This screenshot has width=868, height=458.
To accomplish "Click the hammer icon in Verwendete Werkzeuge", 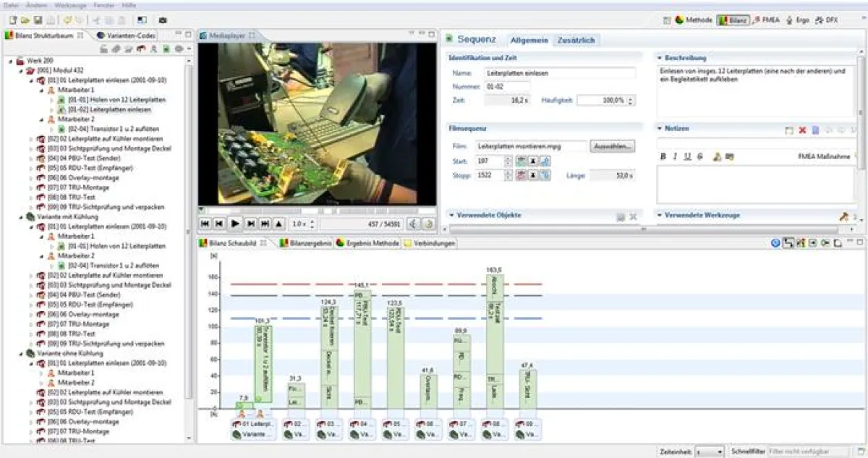I will [x=843, y=216].
